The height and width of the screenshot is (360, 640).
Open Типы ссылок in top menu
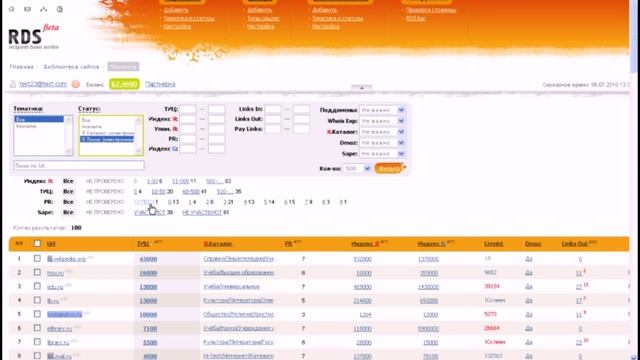[x=263, y=18]
